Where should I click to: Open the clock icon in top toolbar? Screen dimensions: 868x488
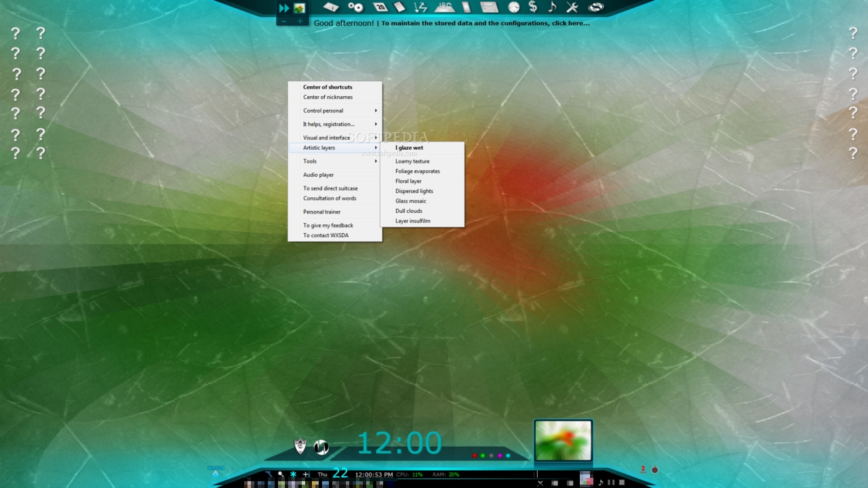pyautogui.click(x=514, y=7)
